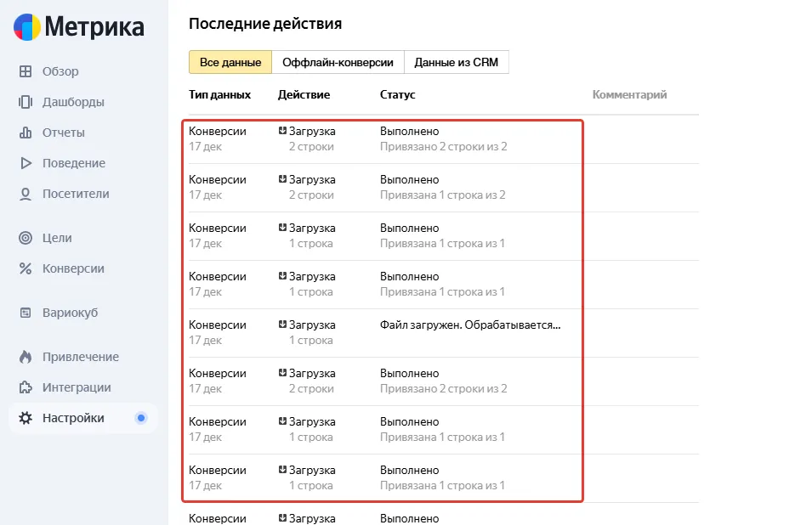The height and width of the screenshot is (525, 812).
Task: Click the Поведение play icon
Action: (26, 163)
